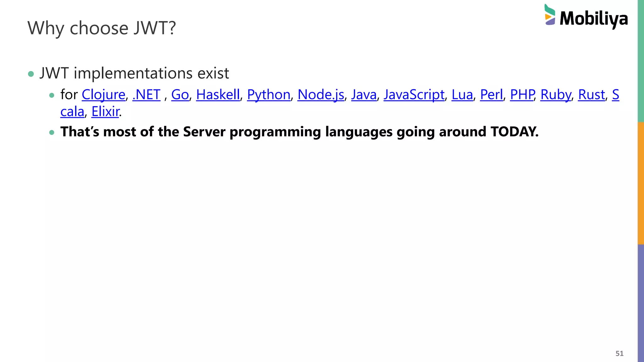Viewport: 644px width, 362px height.
Task: Follow the Perl hyperlink
Action: [x=491, y=95]
